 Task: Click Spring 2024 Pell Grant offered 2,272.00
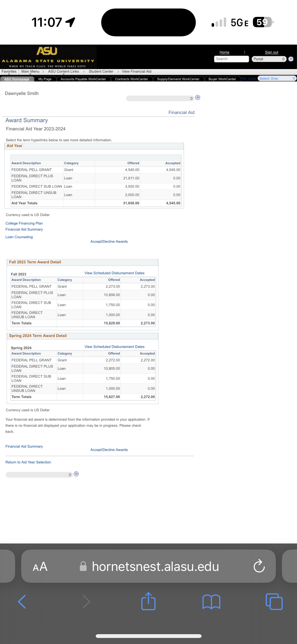[x=113, y=360]
